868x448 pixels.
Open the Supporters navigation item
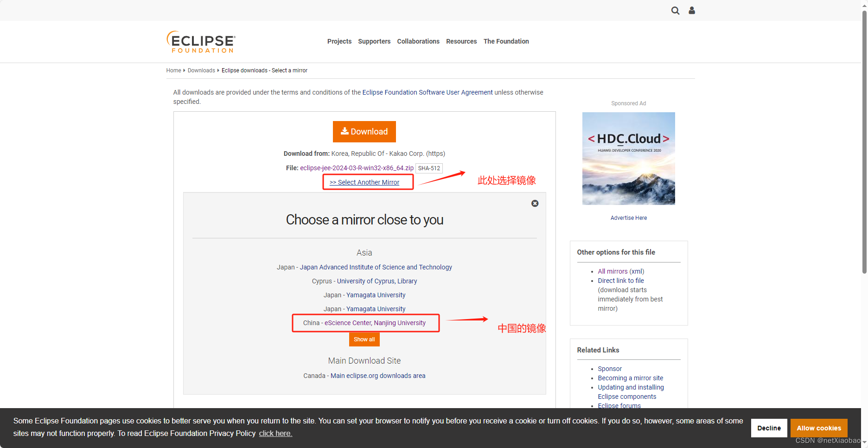tap(374, 41)
